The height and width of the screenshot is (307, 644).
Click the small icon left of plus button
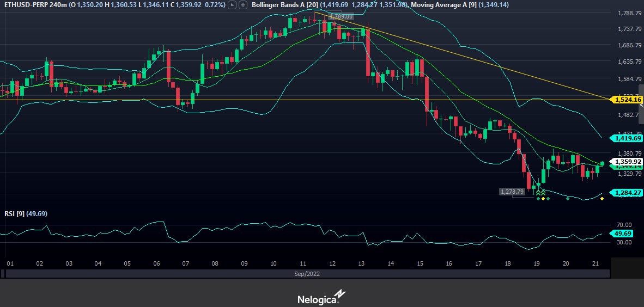point(233,5)
